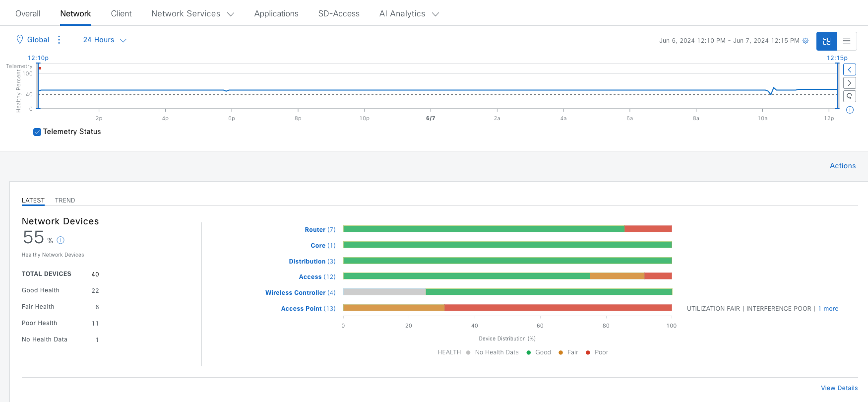Click the View Details link
The height and width of the screenshot is (402, 868).
[839, 388]
